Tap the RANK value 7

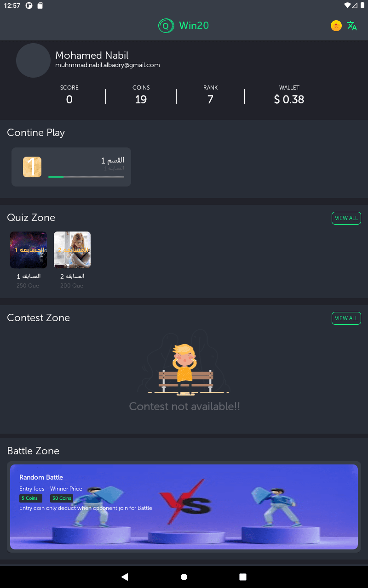tap(210, 99)
